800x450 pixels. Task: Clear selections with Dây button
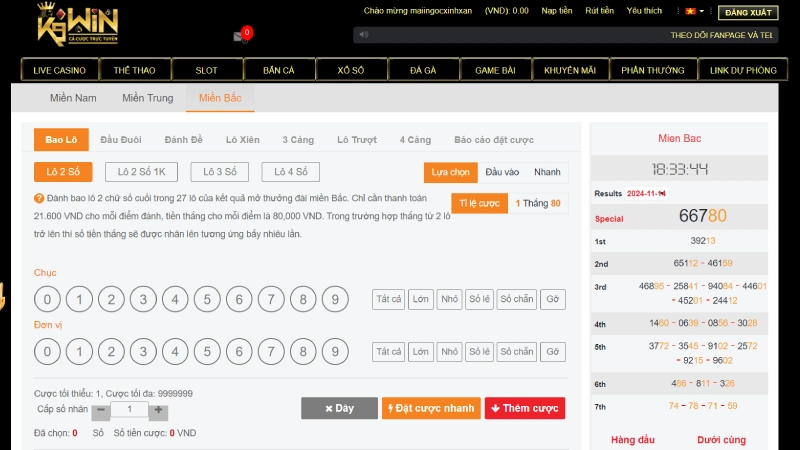pyautogui.click(x=339, y=408)
